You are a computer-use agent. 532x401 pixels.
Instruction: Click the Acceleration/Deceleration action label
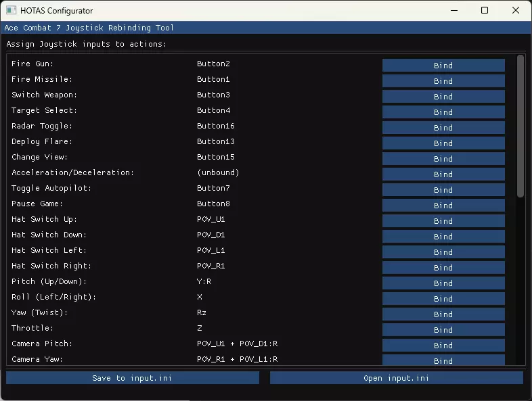pyautogui.click(x=73, y=172)
